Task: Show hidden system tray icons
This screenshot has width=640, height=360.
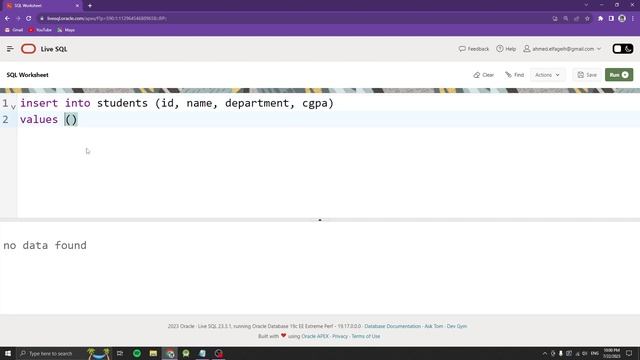Action: coord(544,353)
